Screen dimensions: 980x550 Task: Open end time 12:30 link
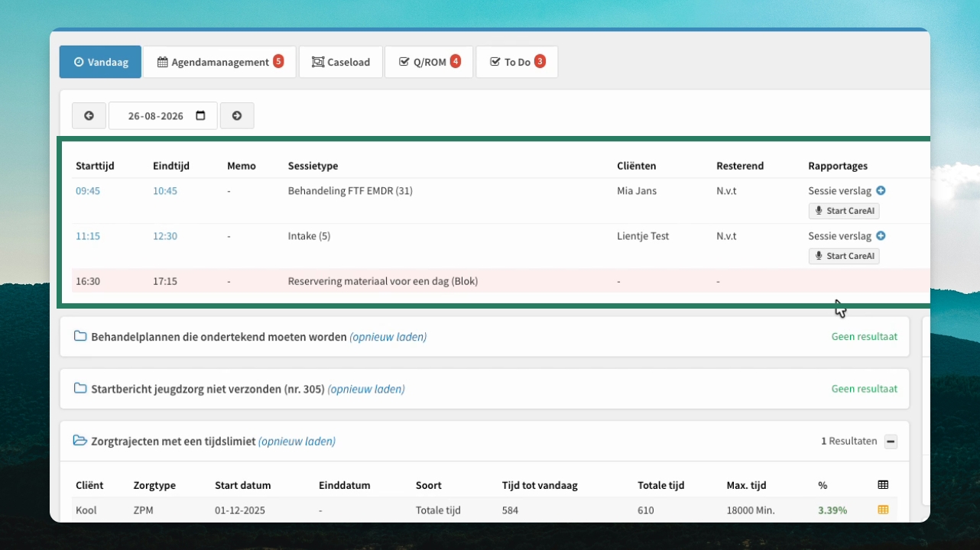pyautogui.click(x=165, y=236)
